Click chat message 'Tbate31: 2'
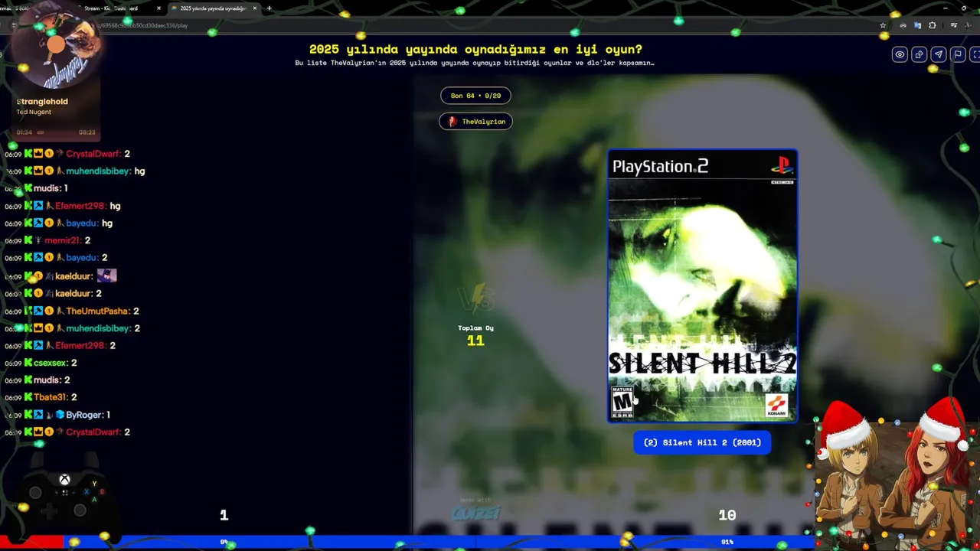The height and width of the screenshot is (551, 980). point(41,397)
